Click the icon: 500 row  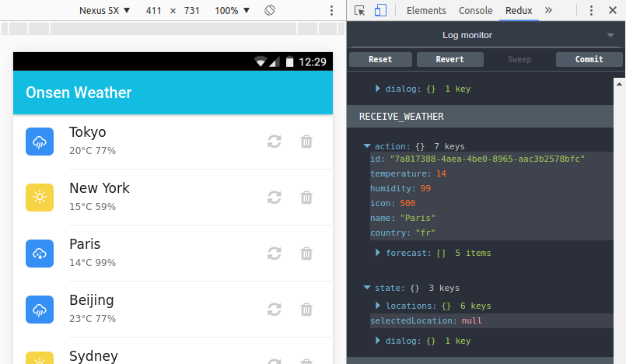coord(491,203)
